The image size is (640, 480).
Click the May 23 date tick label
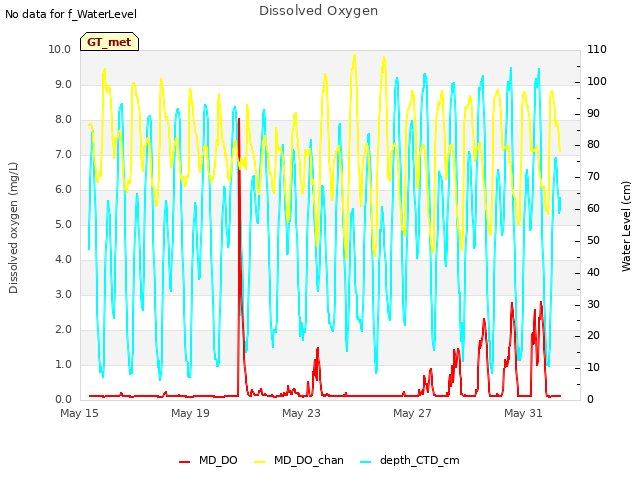pos(301,413)
